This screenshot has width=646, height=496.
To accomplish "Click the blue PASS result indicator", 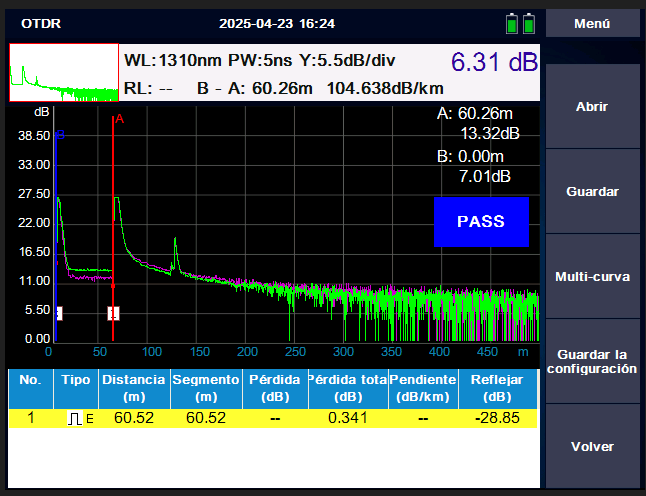I will (480, 221).
